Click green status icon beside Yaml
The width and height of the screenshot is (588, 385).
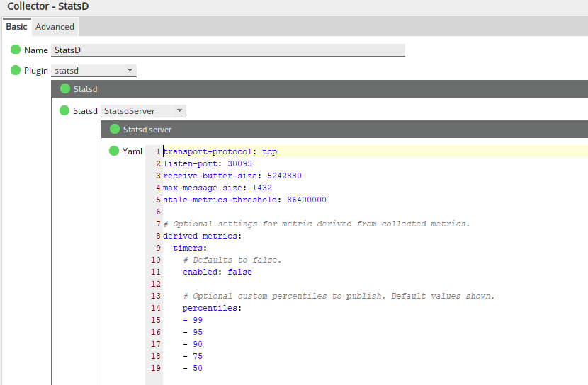[113, 151]
